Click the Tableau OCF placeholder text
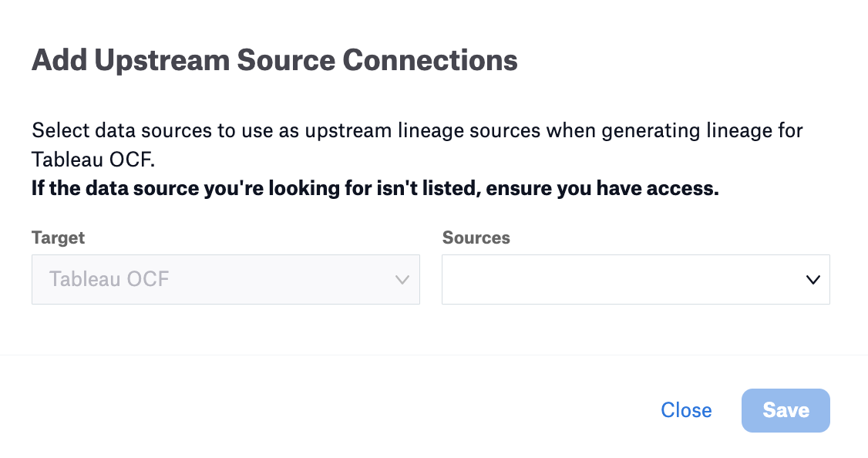Viewport: 868px width, 458px height. [x=109, y=279]
